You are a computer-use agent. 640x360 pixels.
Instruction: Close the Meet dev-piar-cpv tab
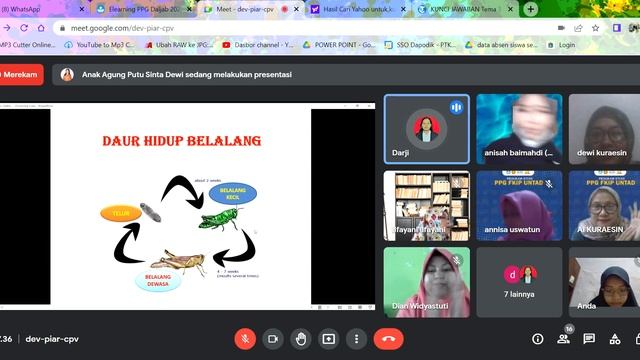(296, 9)
